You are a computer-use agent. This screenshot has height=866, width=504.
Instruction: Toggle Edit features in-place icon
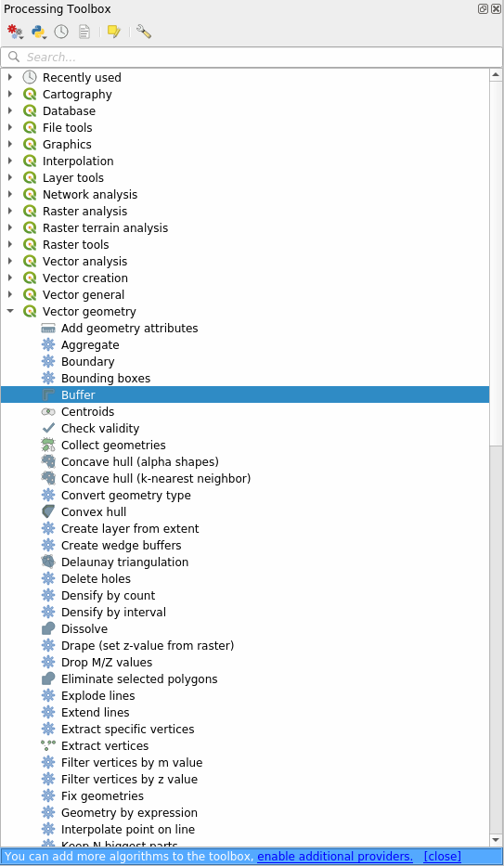click(114, 32)
